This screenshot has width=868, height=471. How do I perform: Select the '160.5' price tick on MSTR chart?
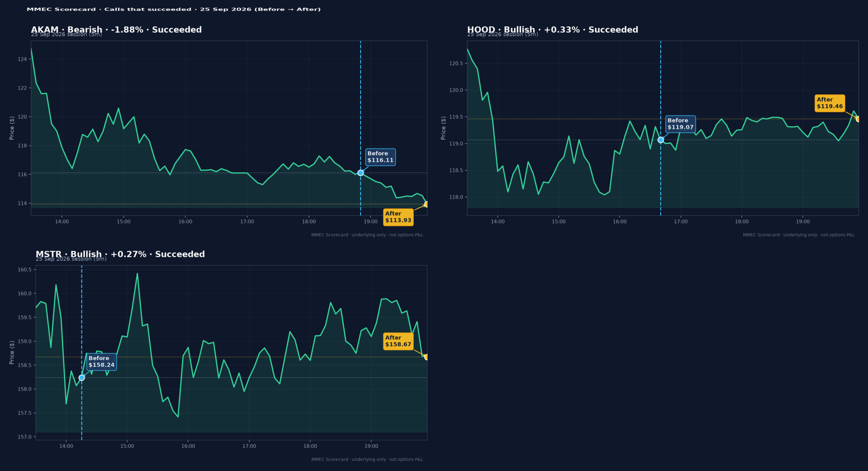coord(25,270)
